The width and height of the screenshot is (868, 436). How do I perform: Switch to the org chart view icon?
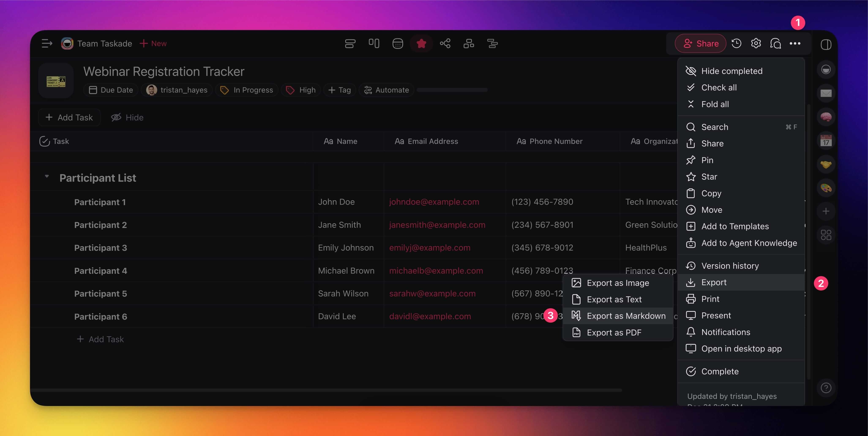tap(468, 44)
